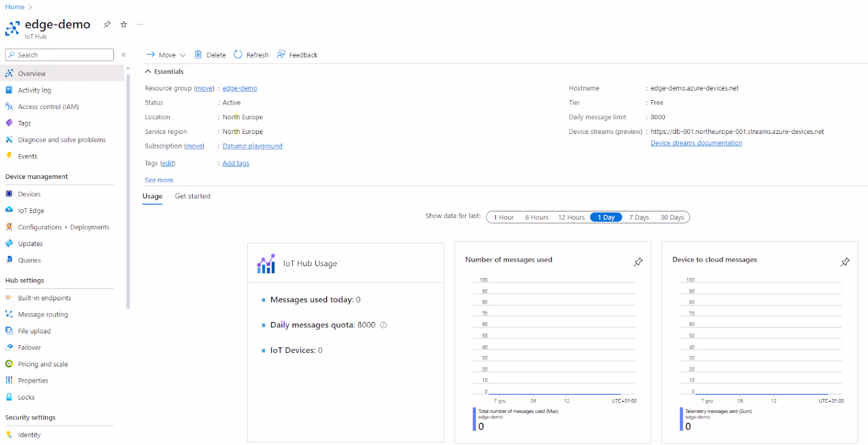Click the File upload icon
Viewport: 868px width, 445px height.
tap(9, 331)
